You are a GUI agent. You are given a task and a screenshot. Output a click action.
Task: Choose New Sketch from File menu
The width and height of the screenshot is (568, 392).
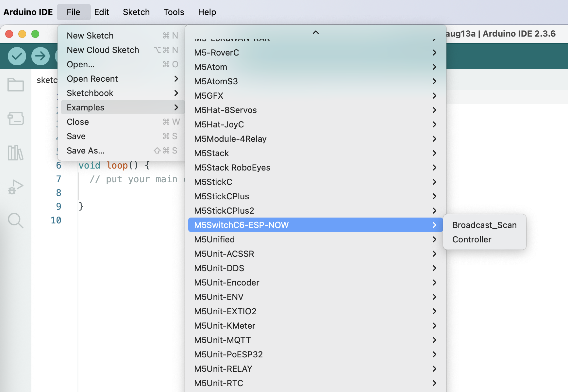tap(123, 36)
